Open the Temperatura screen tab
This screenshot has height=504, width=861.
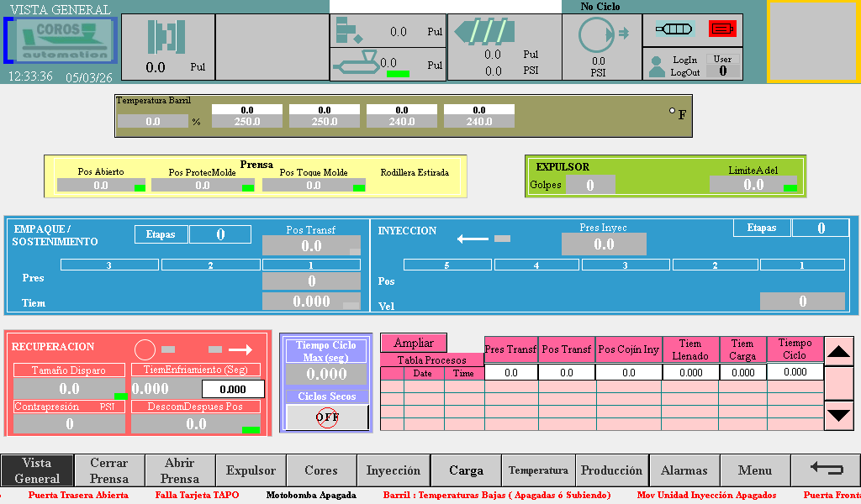[538, 470]
